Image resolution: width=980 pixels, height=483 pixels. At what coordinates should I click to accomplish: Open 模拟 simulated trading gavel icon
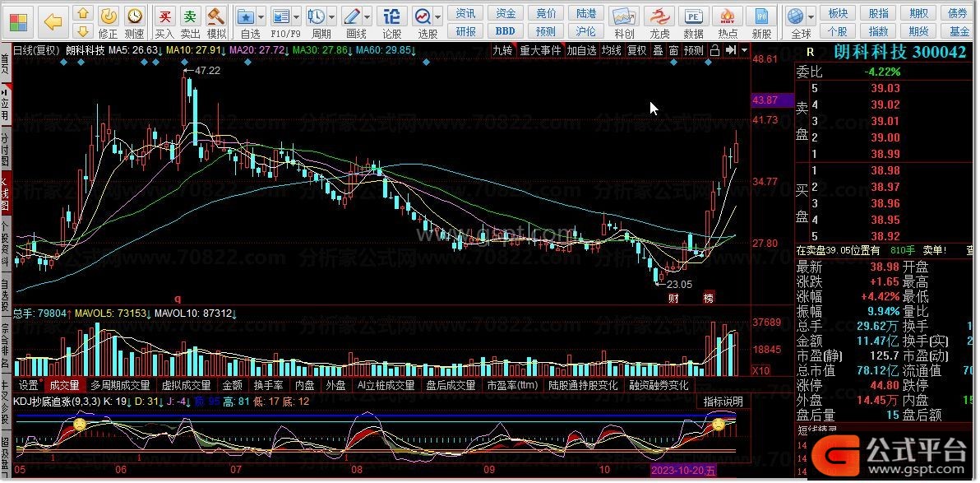coord(216,22)
